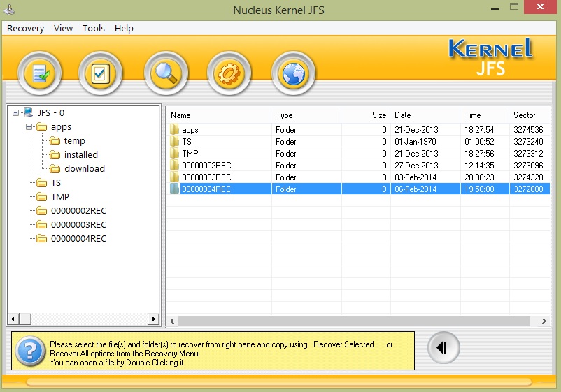Click right arrow of tree pane scrollbar
Screen dimensions: 561x392
point(153,319)
